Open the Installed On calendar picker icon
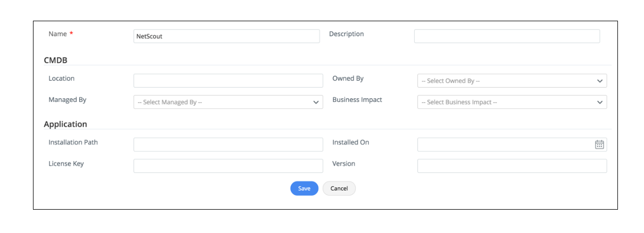Image resolution: width=644 pixels, height=233 pixels. pos(599,144)
